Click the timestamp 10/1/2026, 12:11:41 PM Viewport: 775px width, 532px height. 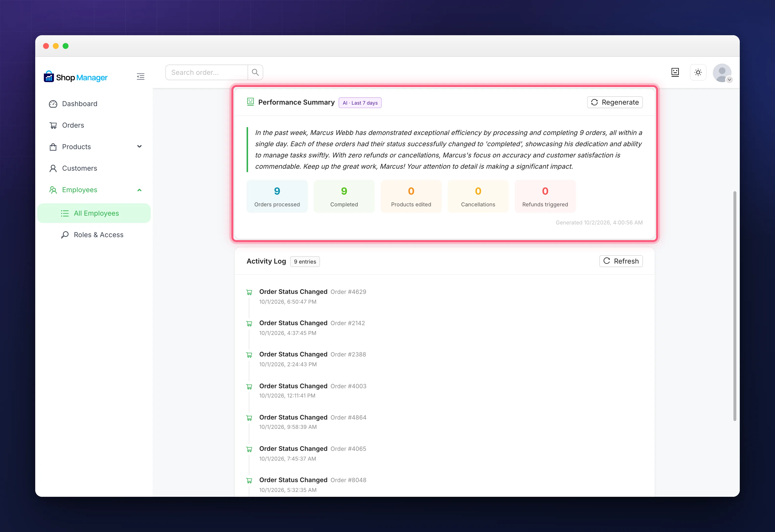287,396
